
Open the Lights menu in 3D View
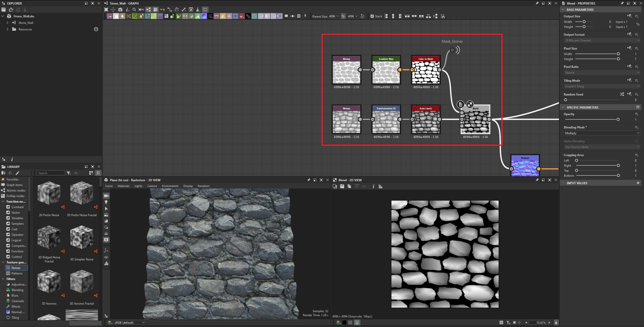(138, 186)
